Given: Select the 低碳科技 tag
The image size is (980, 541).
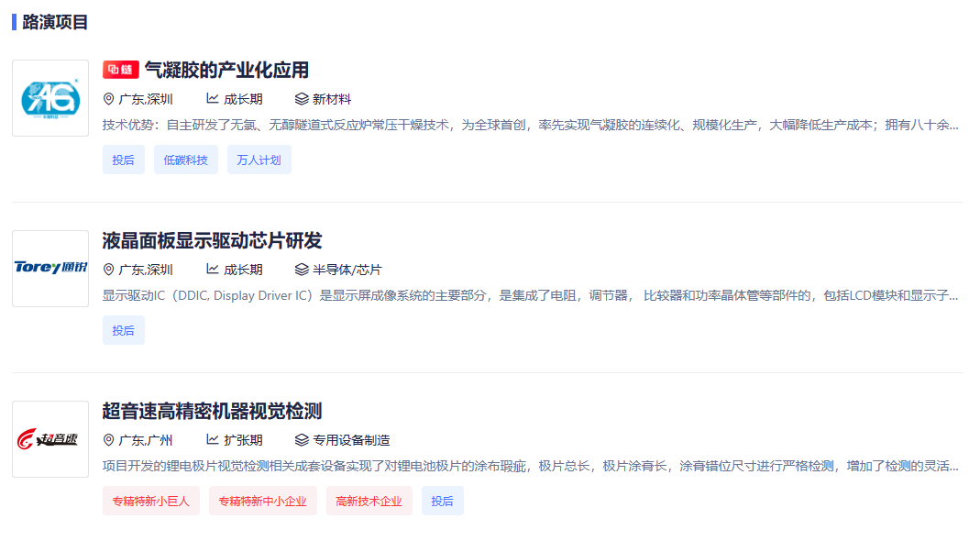Looking at the screenshot, I should [x=186, y=160].
